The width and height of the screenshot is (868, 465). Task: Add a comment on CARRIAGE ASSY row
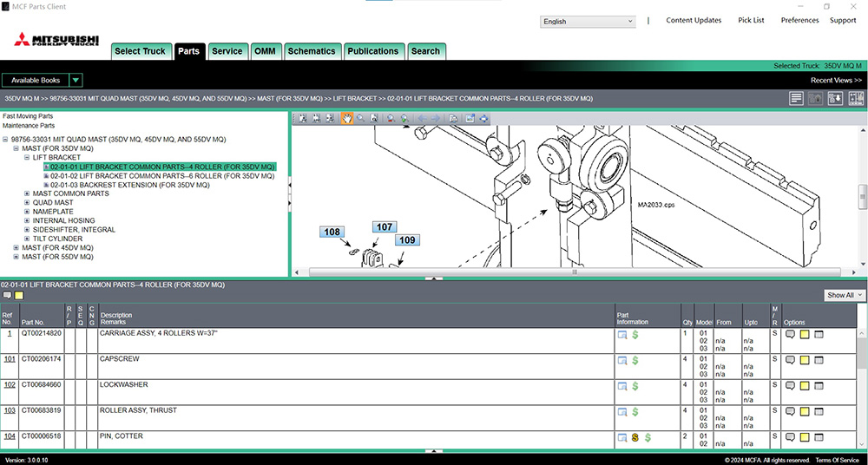pos(790,334)
